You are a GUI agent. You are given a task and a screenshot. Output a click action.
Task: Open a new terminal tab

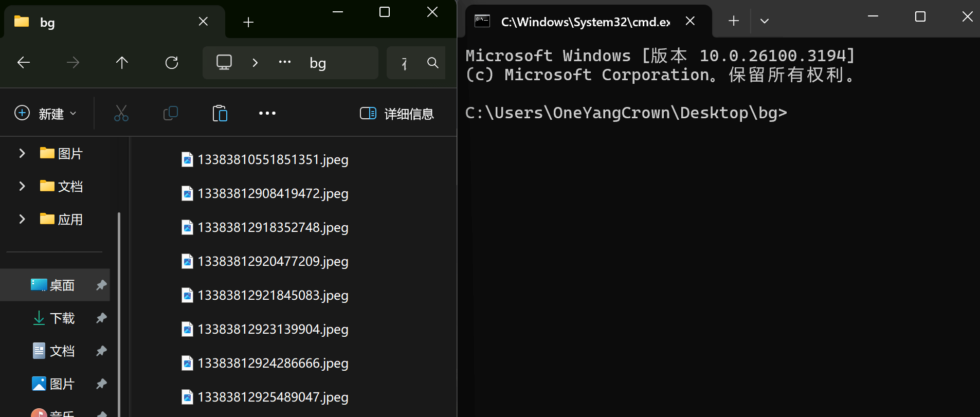click(x=734, y=21)
